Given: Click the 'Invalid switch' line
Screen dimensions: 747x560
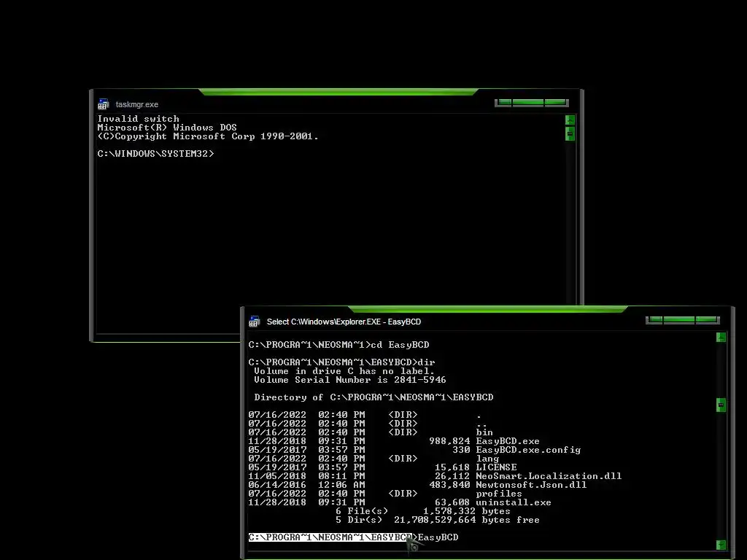Looking at the screenshot, I should [x=138, y=119].
